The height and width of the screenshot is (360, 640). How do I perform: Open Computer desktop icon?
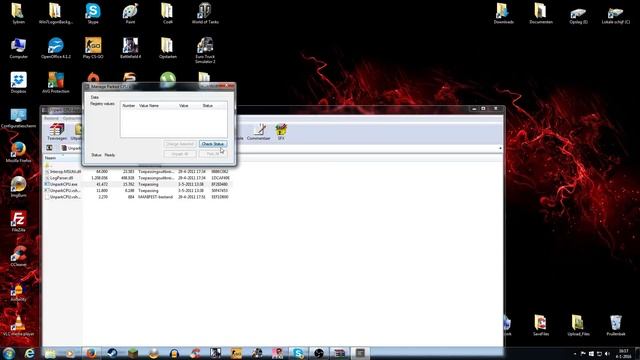[18, 48]
